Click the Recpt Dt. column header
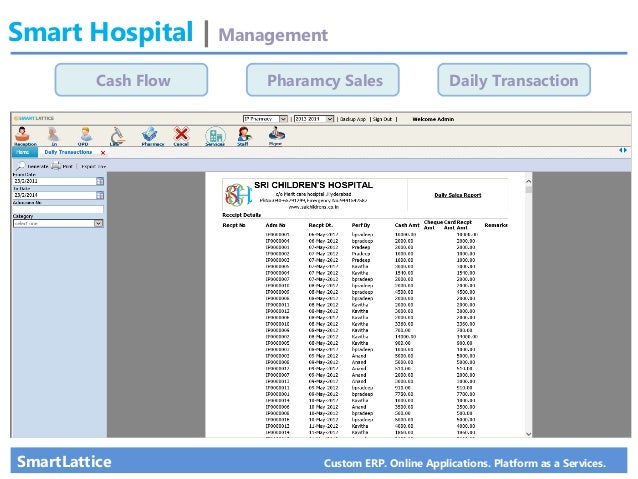 tap(321, 225)
